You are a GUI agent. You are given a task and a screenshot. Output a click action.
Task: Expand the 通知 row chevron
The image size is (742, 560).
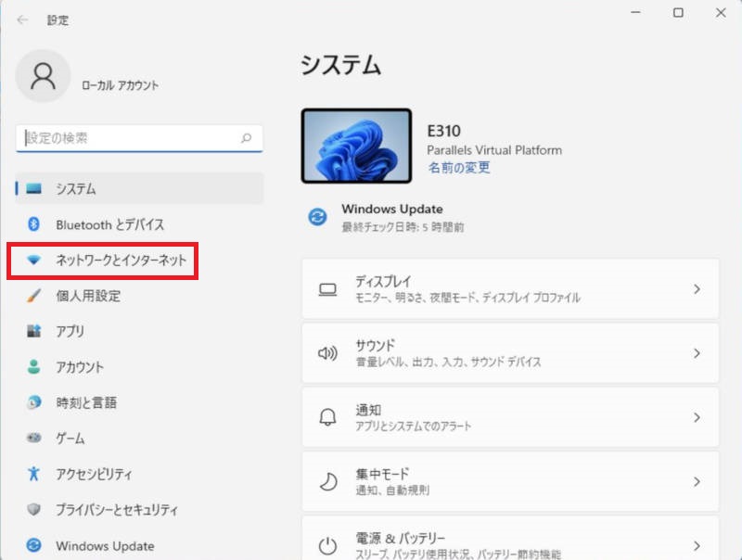click(697, 417)
